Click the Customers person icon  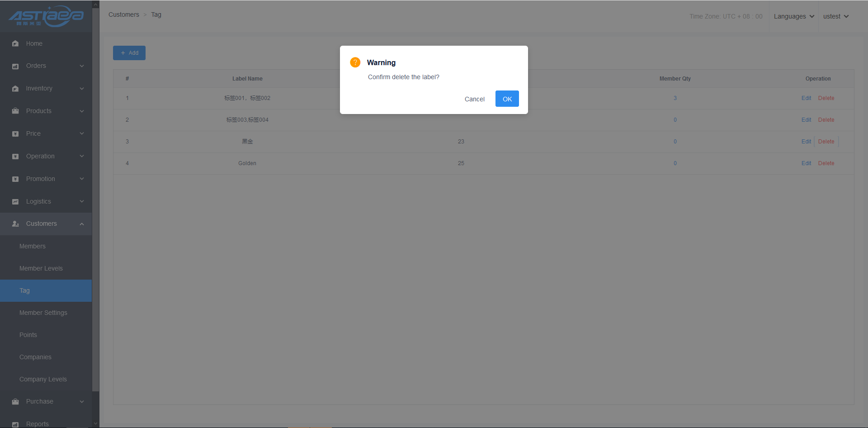pyautogui.click(x=15, y=224)
